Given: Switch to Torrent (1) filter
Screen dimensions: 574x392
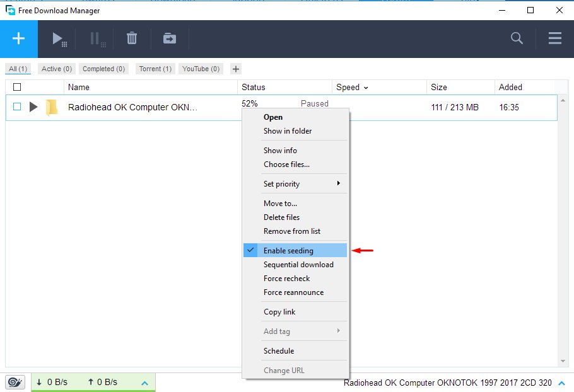Looking at the screenshot, I should (155, 69).
